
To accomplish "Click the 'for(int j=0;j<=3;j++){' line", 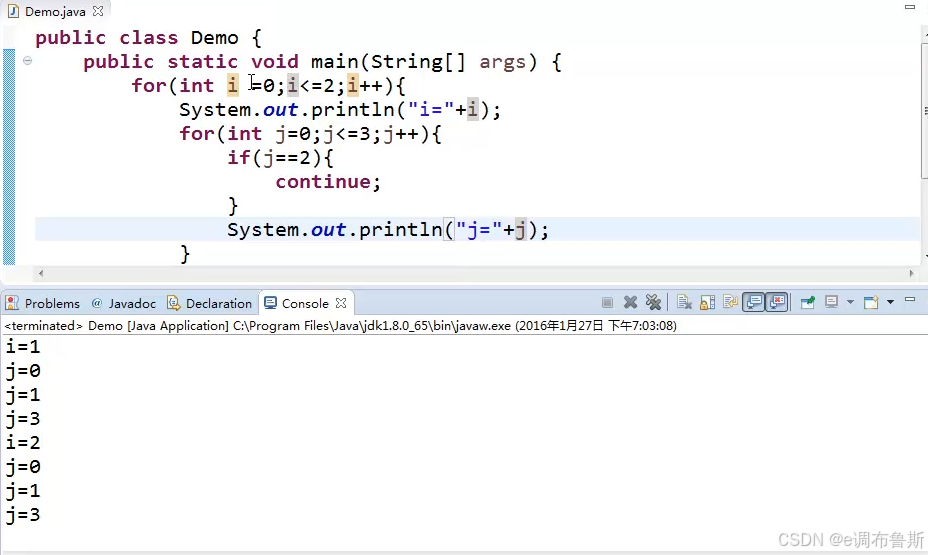I will pyautogui.click(x=310, y=134).
